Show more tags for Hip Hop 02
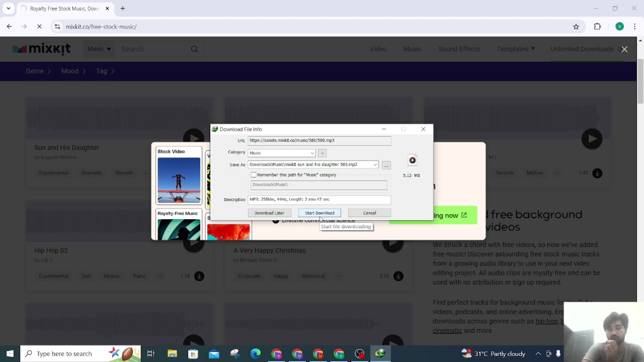Image resolution: width=644 pixels, height=362 pixels. pyautogui.click(x=160, y=276)
